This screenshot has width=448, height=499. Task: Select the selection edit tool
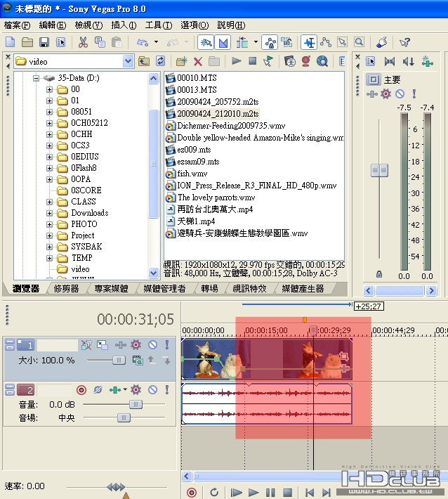pyautogui.click(x=342, y=42)
